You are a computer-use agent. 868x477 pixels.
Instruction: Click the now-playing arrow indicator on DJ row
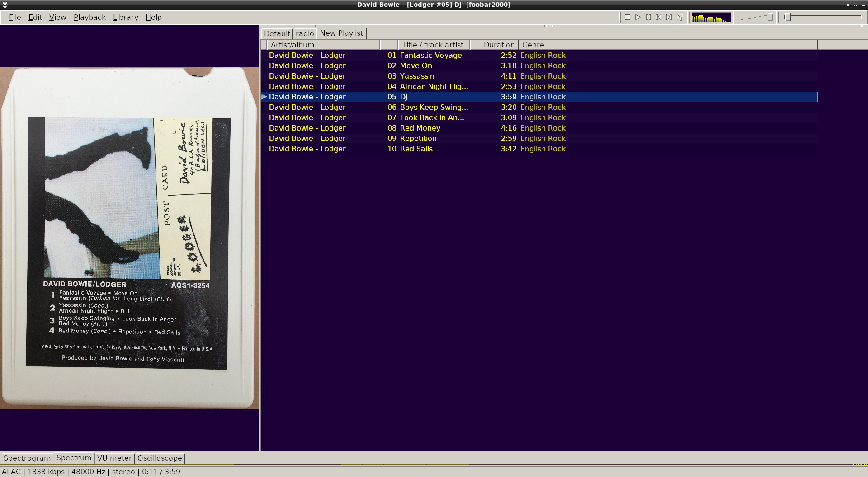click(264, 97)
